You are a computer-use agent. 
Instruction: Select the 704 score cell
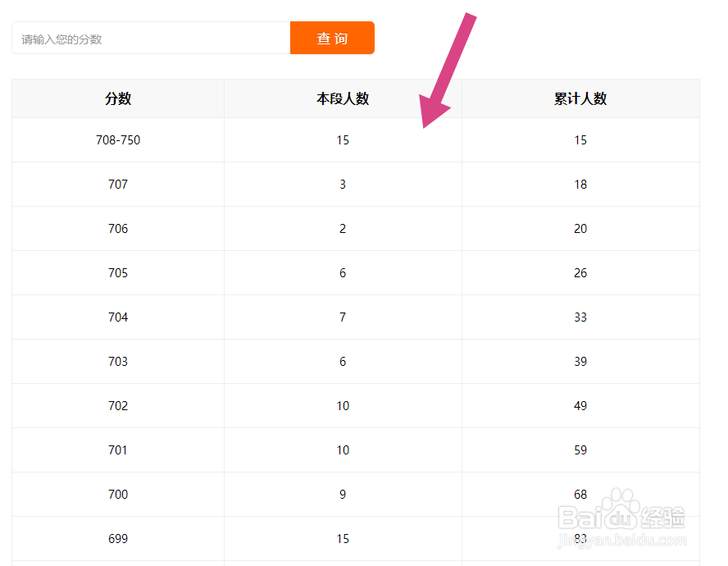118,317
